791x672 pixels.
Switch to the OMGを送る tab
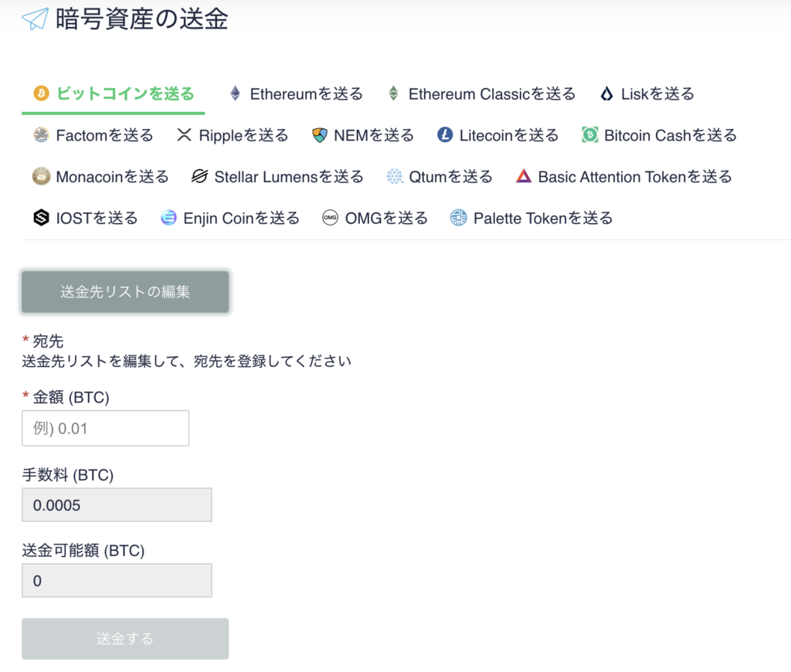(x=375, y=218)
